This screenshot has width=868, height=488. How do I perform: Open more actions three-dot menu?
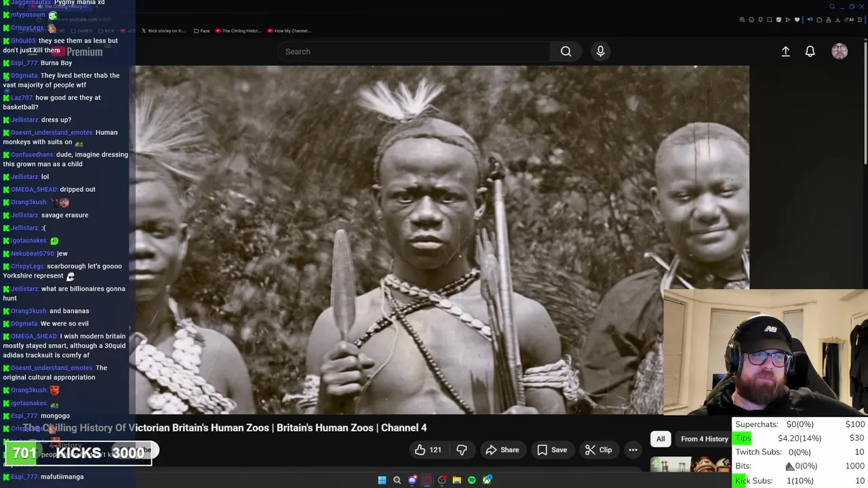tap(633, 450)
